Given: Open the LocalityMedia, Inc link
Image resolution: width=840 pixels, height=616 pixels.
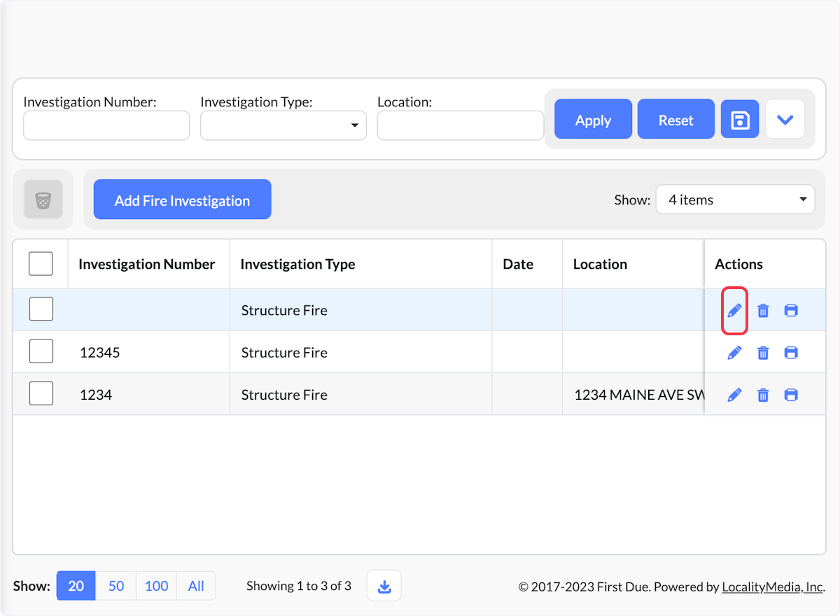Looking at the screenshot, I should pyautogui.click(x=772, y=587).
